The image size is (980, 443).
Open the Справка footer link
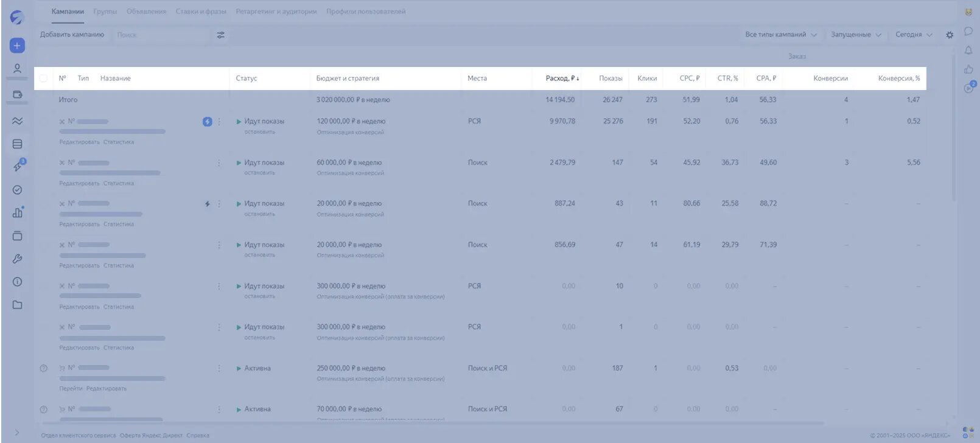pos(198,435)
